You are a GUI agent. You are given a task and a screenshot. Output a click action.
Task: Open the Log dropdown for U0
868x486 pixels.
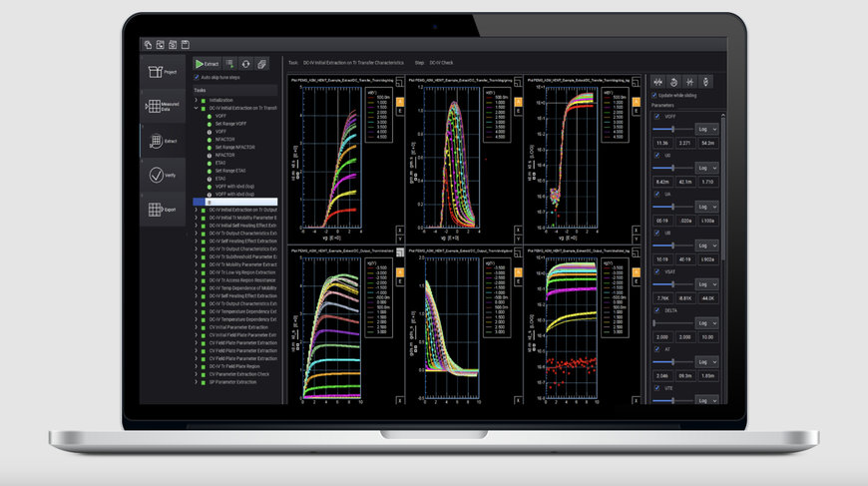[x=707, y=168]
